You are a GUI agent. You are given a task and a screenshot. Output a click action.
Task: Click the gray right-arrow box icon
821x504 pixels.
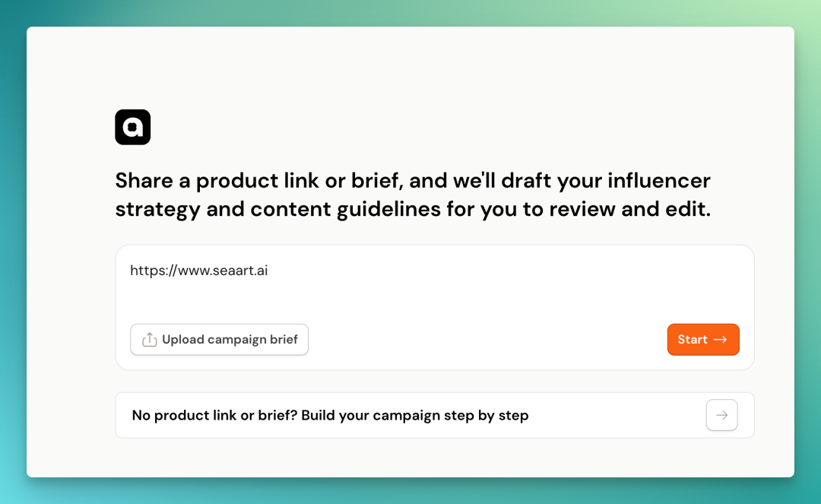pos(721,415)
